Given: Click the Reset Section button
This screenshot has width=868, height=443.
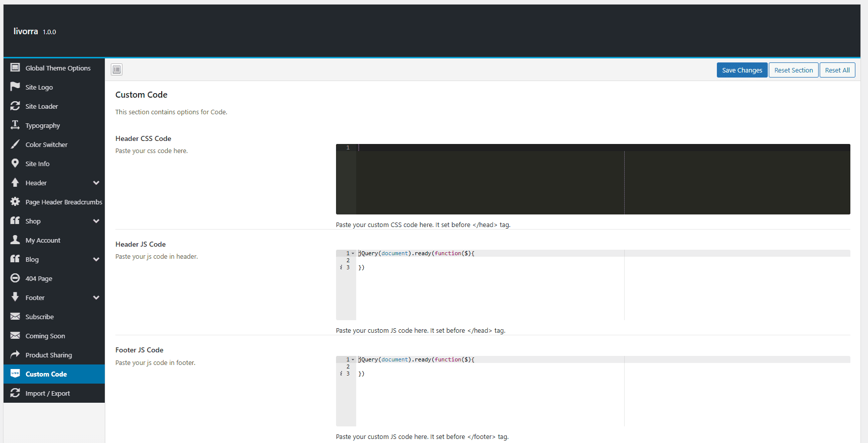Looking at the screenshot, I should pyautogui.click(x=793, y=70).
